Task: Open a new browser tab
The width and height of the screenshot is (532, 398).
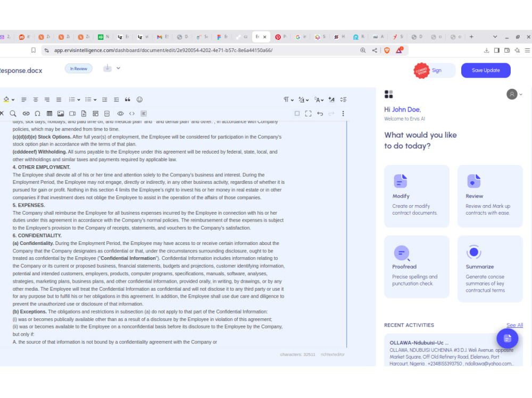Action: [x=471, y=37]
